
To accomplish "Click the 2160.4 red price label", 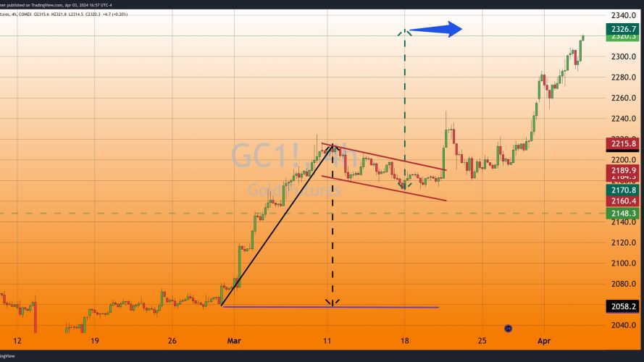I will (x=623, y=201).
